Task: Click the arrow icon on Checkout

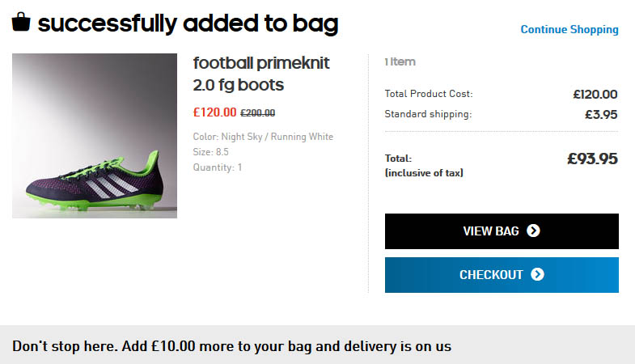Action: pos(537,275)
